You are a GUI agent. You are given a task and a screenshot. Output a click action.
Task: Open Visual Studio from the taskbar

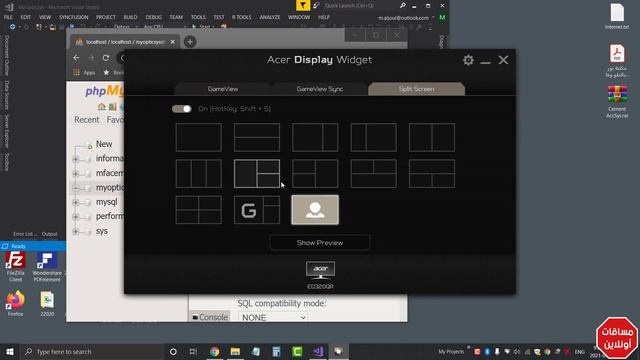[x=318, y=351]
